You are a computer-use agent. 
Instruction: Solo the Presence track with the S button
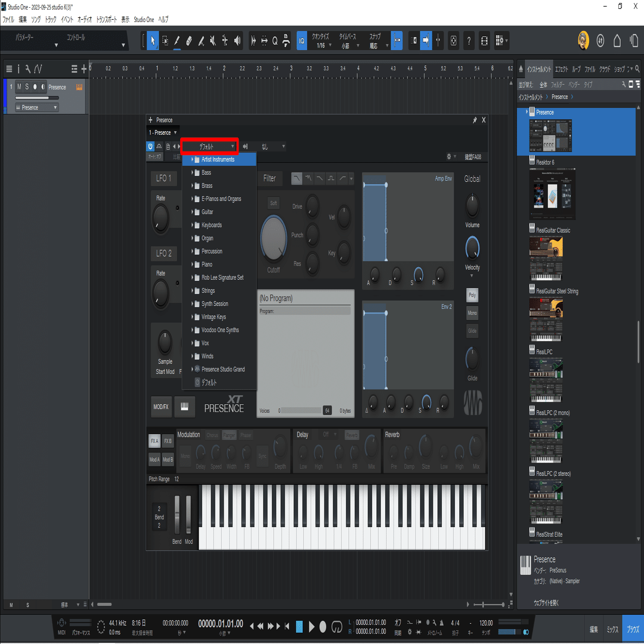click(27, 87)
